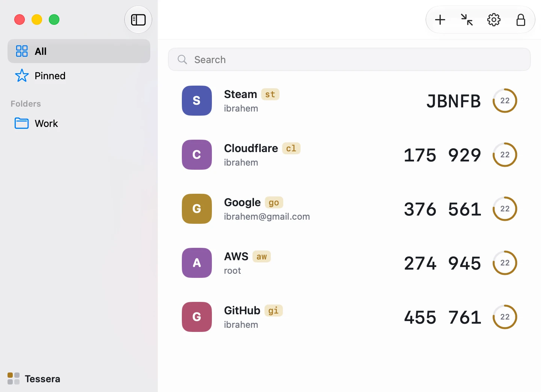Click the Steam avatar icon
Viewport: 541px width, 392px height.
click(197, 101)
